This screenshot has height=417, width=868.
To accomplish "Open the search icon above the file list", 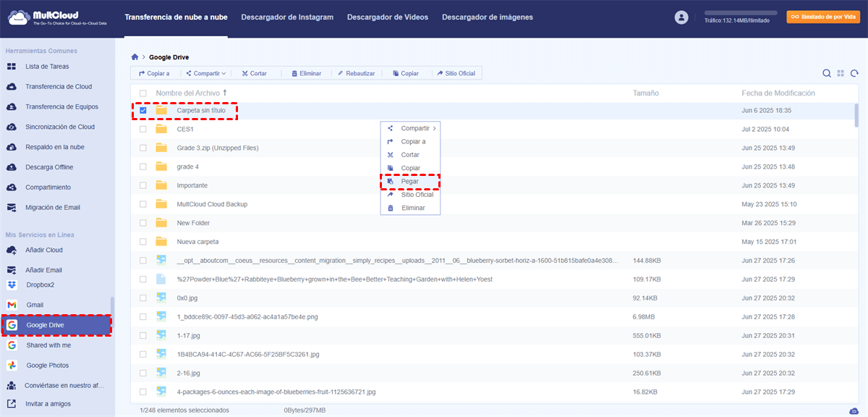I will click(827, 73).
